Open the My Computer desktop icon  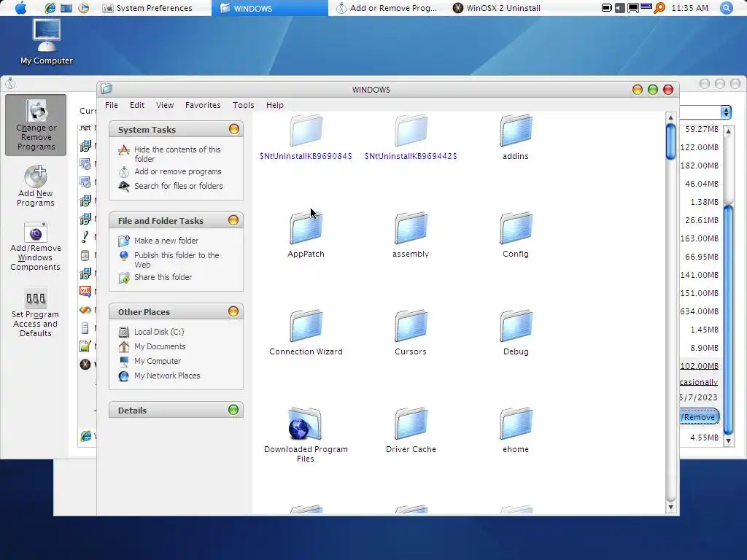click(47, 42)
